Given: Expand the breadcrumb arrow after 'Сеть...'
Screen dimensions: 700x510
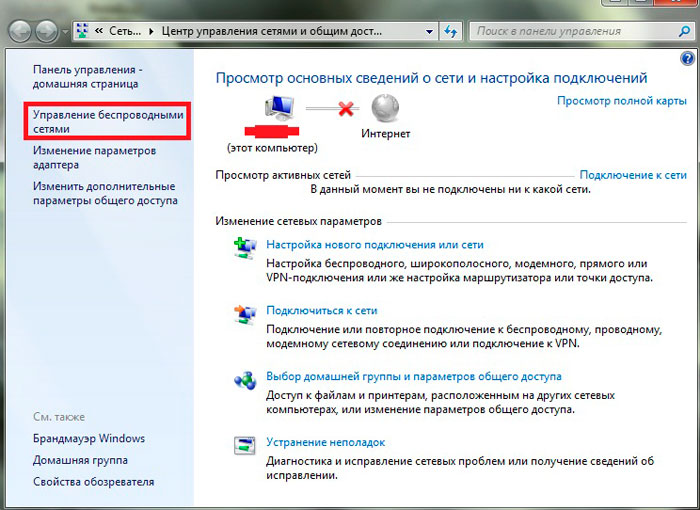Looking at the screenshot, I should pyautogui.click(x=151, y=31).
